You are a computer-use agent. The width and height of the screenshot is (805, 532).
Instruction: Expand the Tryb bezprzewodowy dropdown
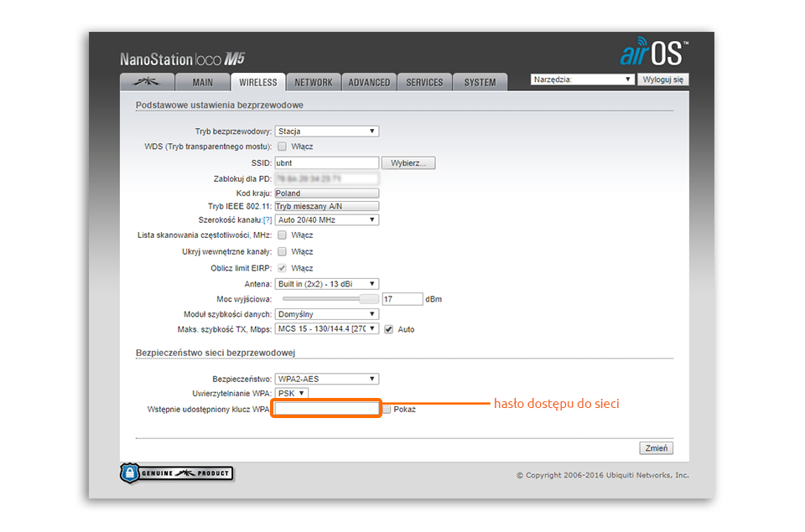pyautogui.click(x=326, y=132)
